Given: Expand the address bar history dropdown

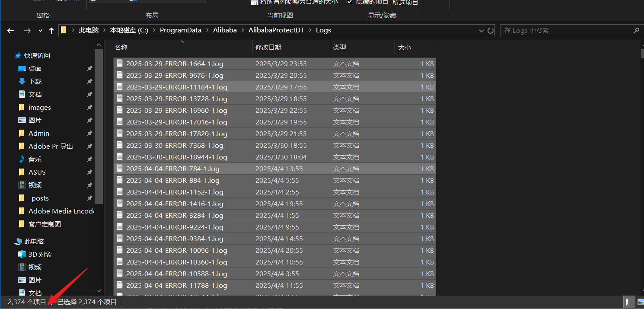Looking at the screenshot, I should 481,31.
